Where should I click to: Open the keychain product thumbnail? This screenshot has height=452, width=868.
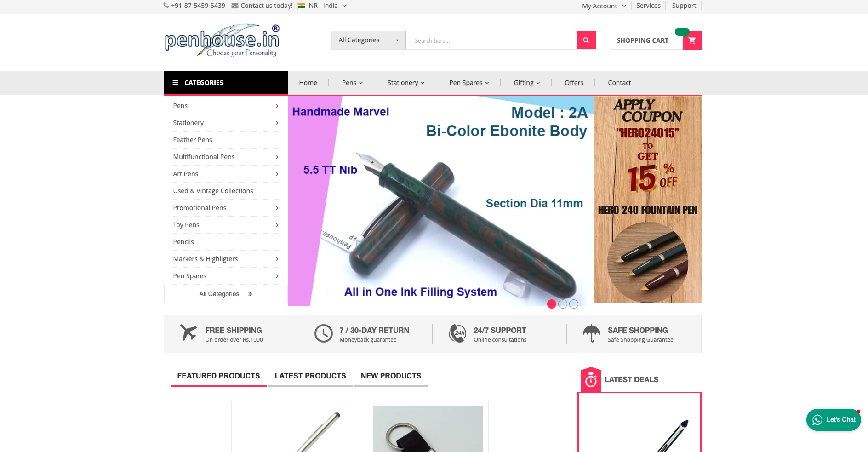pos(428,429)
